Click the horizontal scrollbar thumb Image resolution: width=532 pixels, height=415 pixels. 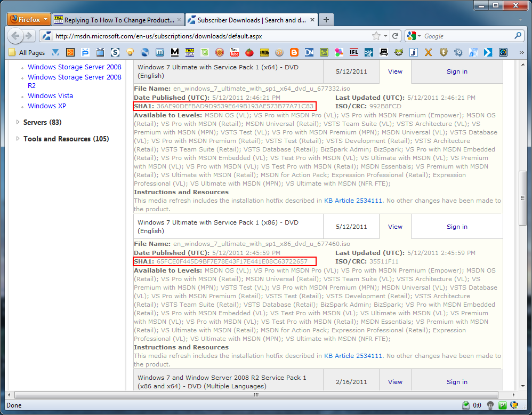256,395
